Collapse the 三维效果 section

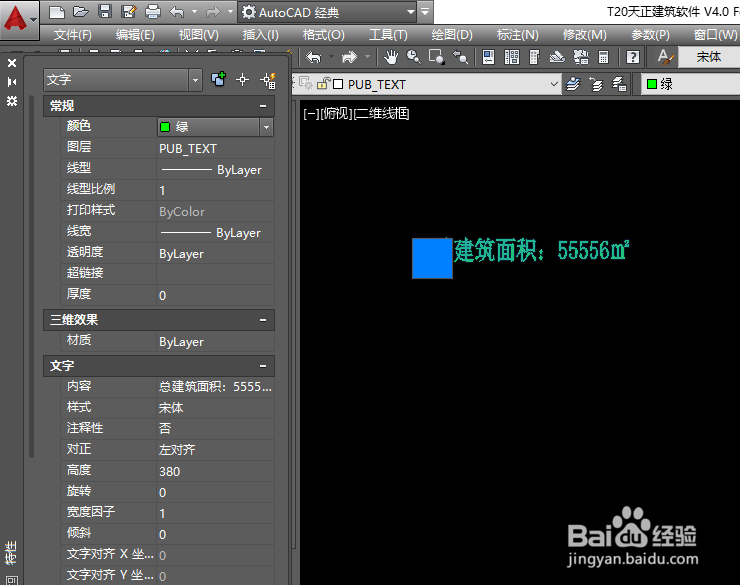[263, 320]
